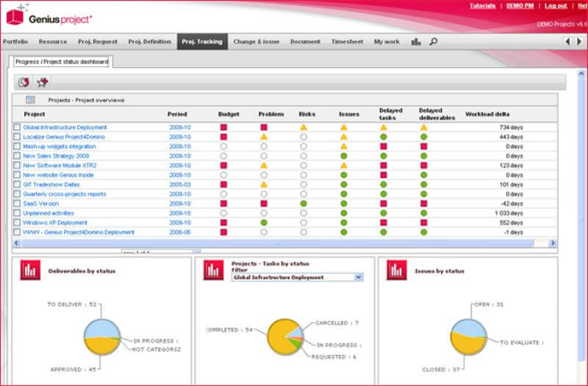Open the My work menu
588x386 pixels.
click(x=387, y=42)
